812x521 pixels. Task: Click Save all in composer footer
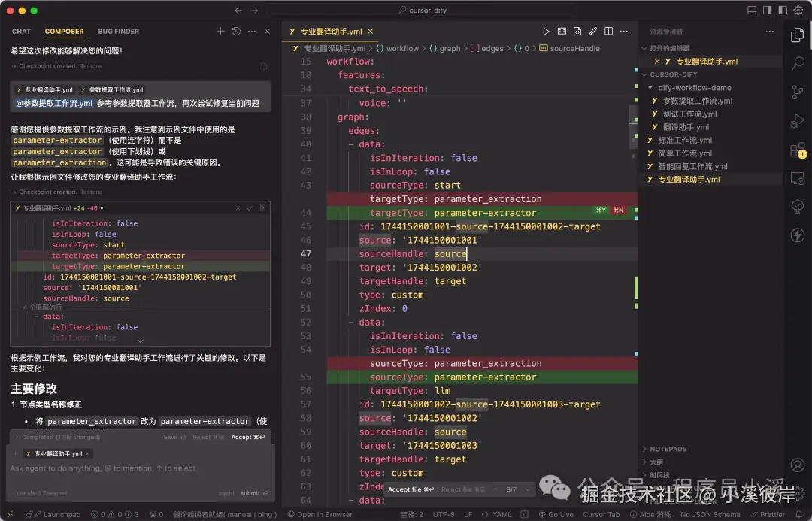point(174,437)
